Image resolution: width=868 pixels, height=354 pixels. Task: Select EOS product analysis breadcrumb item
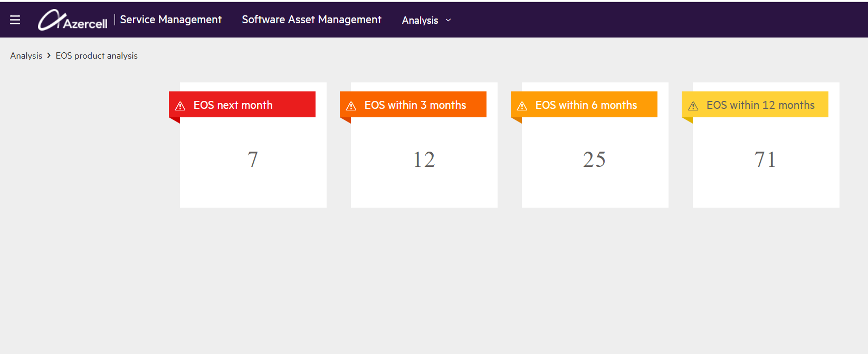click(x=97, y=55)
